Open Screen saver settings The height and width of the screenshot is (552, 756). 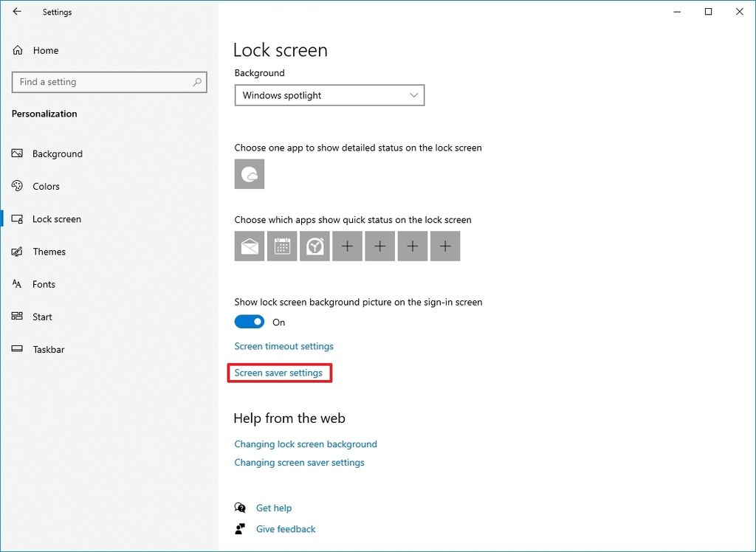coord(279,373)
